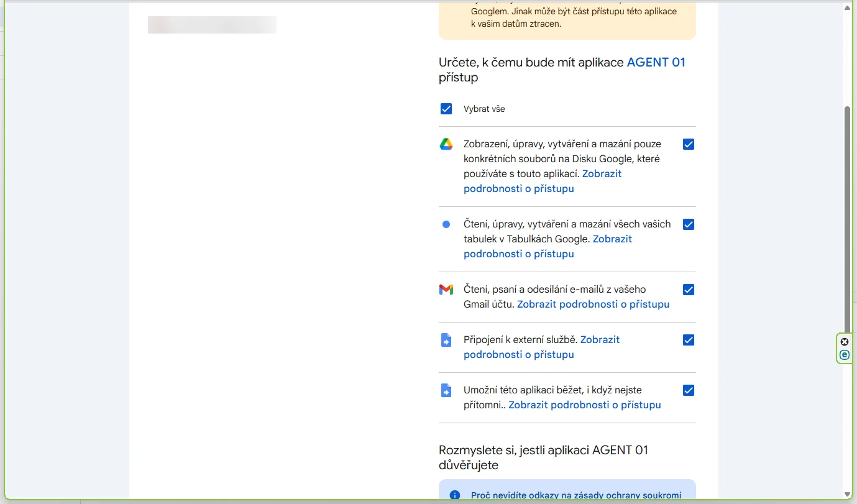Click the text 'Umožní této aplikaci běžet, i když nejste'
Screen dimensions: 857x504
click(x=553, y=390)
